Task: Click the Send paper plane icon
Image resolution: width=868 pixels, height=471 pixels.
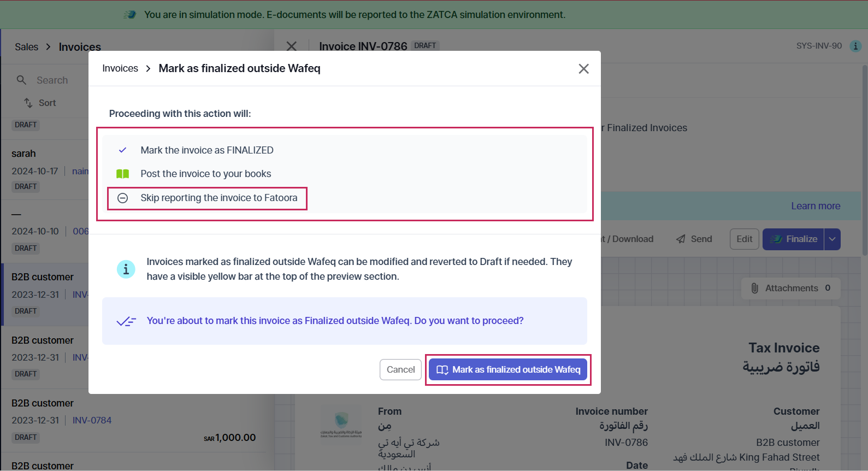Action: [681, 239]
